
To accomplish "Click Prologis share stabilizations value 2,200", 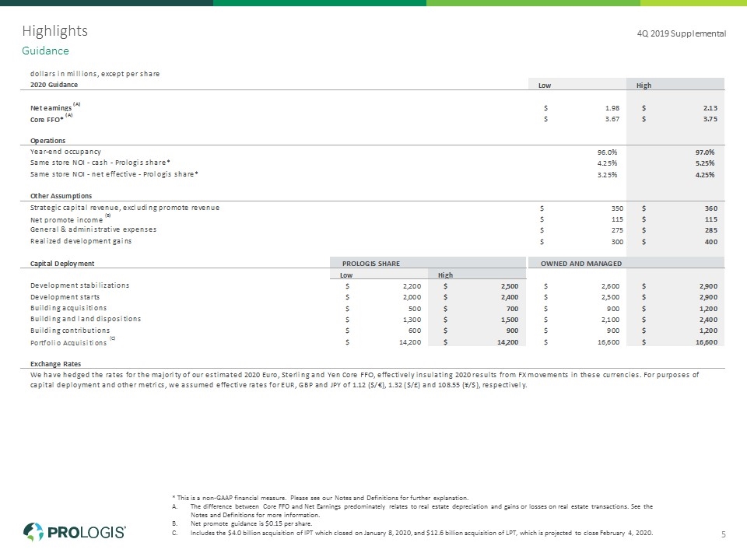I will [412, 286].
